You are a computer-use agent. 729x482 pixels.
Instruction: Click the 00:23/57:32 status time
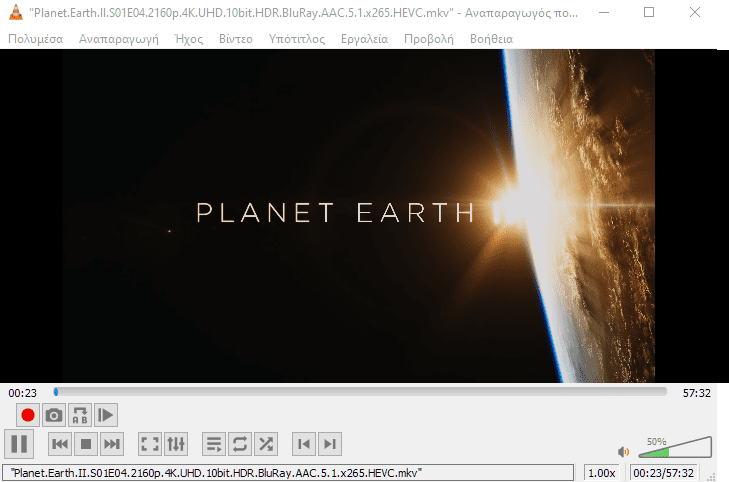coord(663,473)
